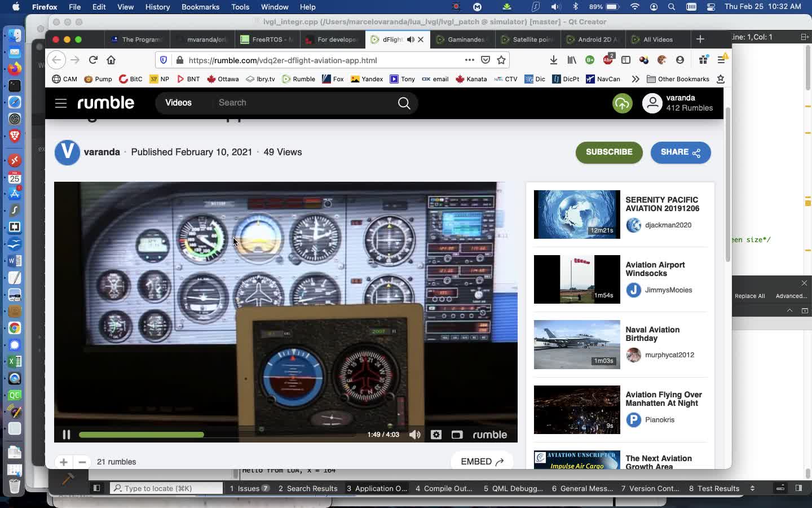Open Rumble hamburger menu

click(61, 103)
